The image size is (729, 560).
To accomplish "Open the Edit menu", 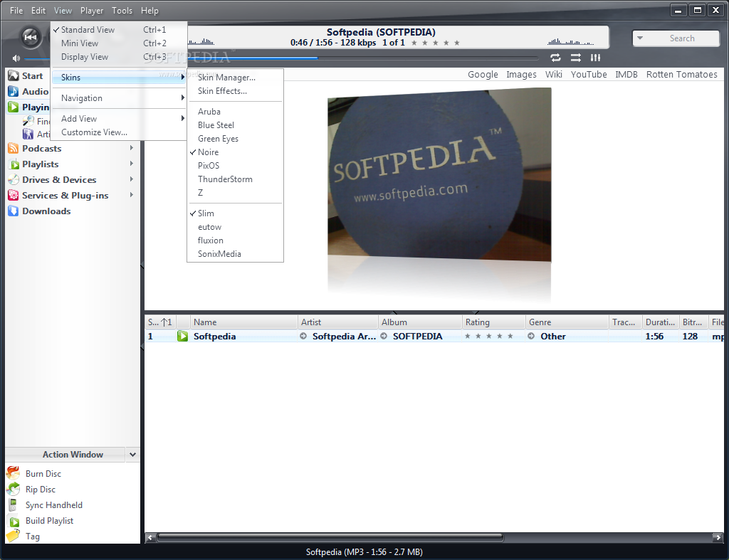I will 38,10.
